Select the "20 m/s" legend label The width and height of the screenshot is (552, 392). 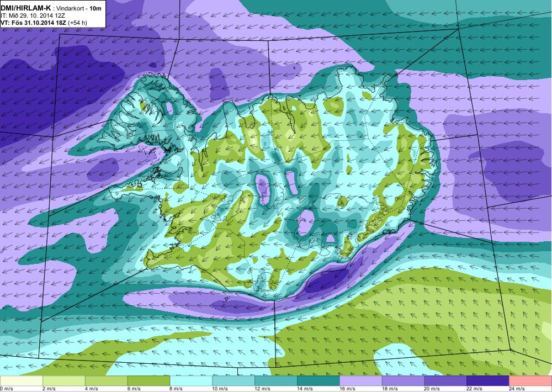[x=432, y=389]
